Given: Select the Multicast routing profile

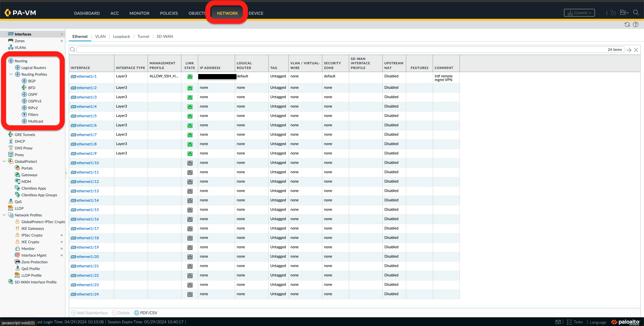Looking at the screenshot, I should click(x=35, y=121).
